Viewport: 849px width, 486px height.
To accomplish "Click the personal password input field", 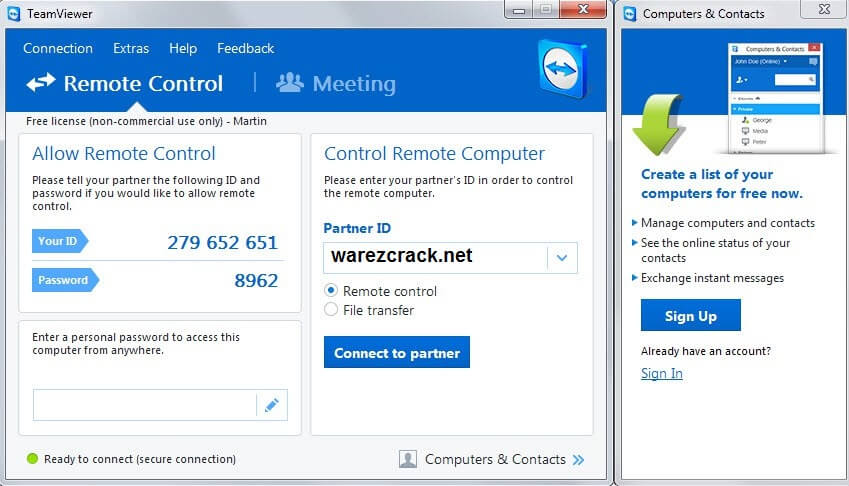I will (145, 405).
